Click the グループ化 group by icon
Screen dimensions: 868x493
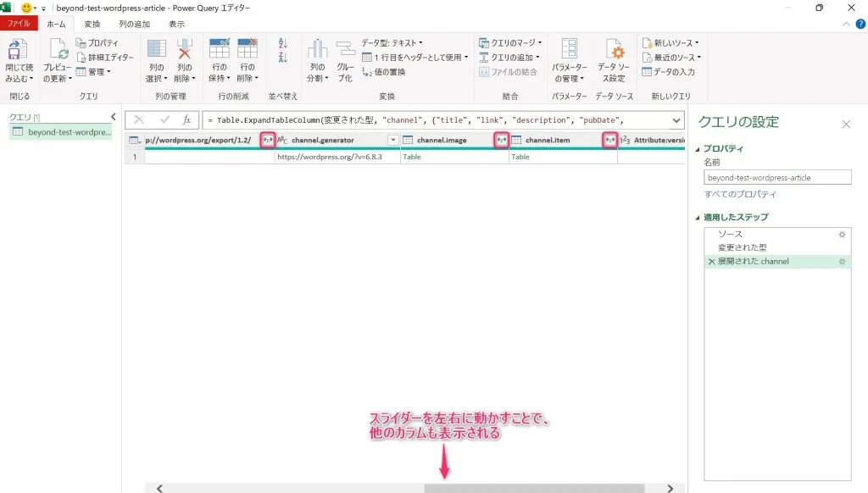pyautogui.click(x=345, y=50)
